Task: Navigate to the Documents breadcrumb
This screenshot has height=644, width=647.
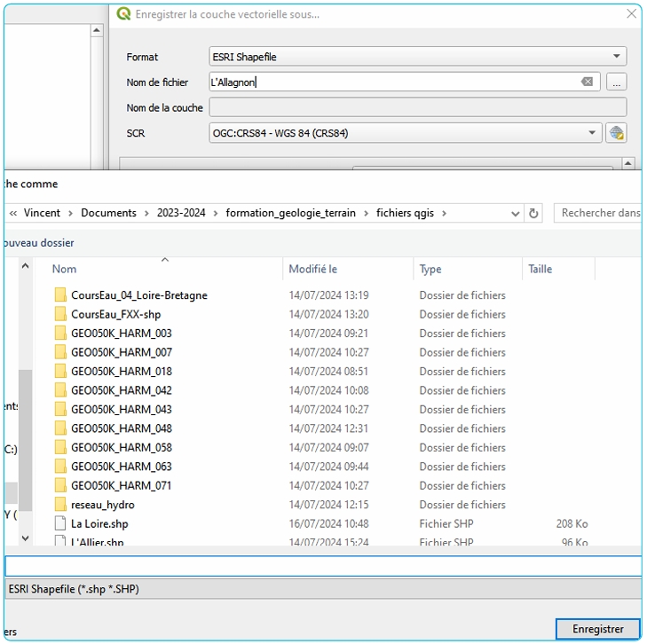Action: (108, 213)
